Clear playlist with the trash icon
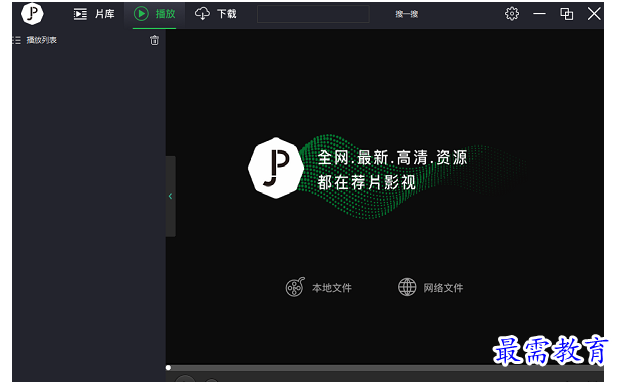 [x=154, y=40]
